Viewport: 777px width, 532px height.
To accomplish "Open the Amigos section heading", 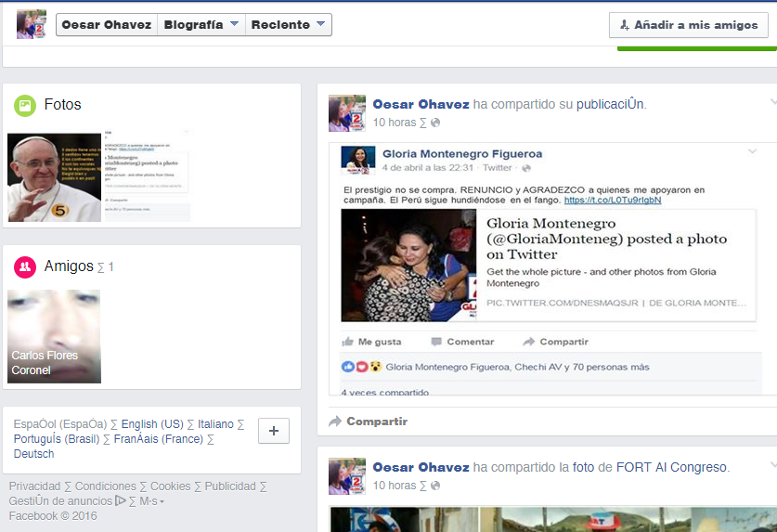I will pyautogui.click(x=69, y=266).
